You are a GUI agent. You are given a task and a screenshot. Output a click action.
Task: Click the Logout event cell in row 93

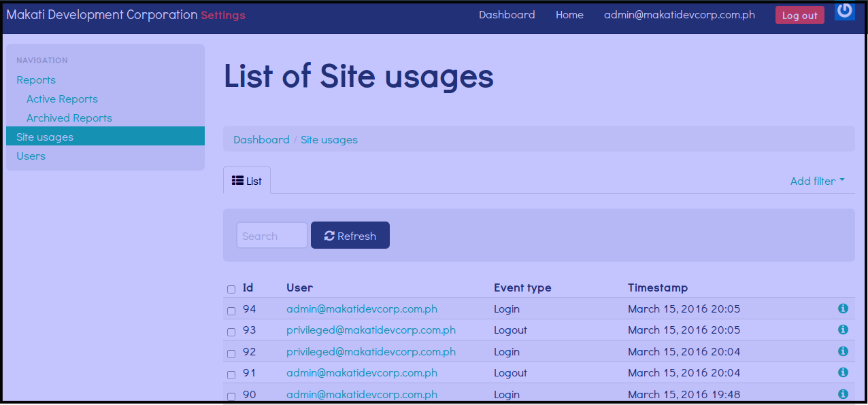510,330
